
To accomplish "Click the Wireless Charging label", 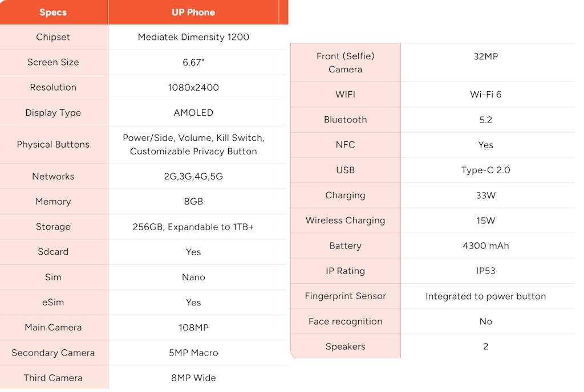I will (345, 220).
